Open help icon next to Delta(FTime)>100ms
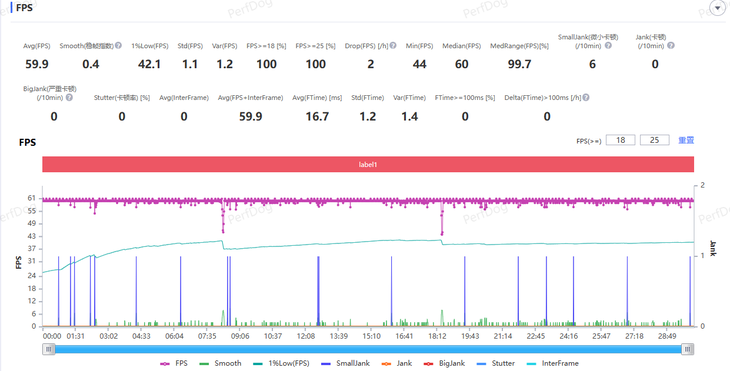Screen dimensions: 730x371 click(586, 98)
